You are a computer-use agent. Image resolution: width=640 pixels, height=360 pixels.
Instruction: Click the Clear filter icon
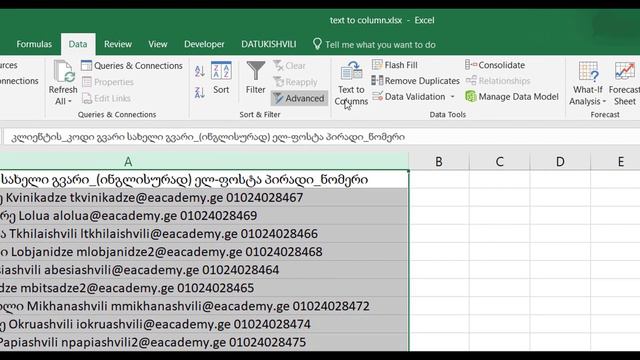278,65
